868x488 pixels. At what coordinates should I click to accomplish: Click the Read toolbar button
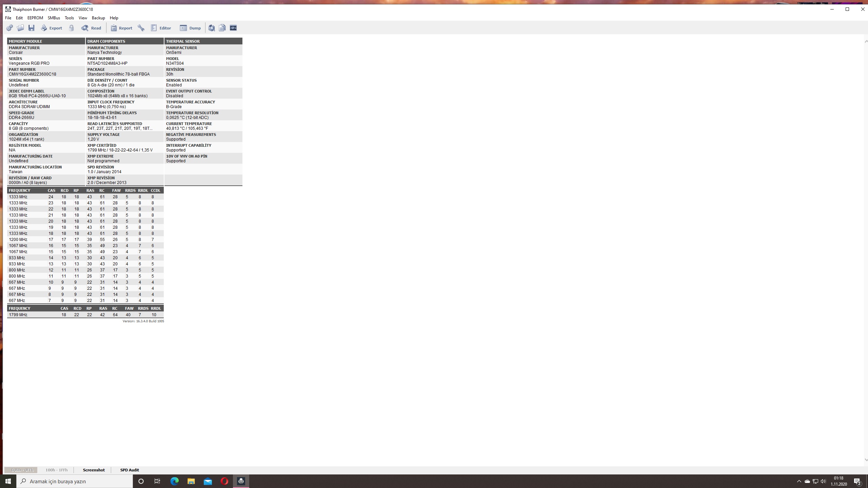click(91, 28)
